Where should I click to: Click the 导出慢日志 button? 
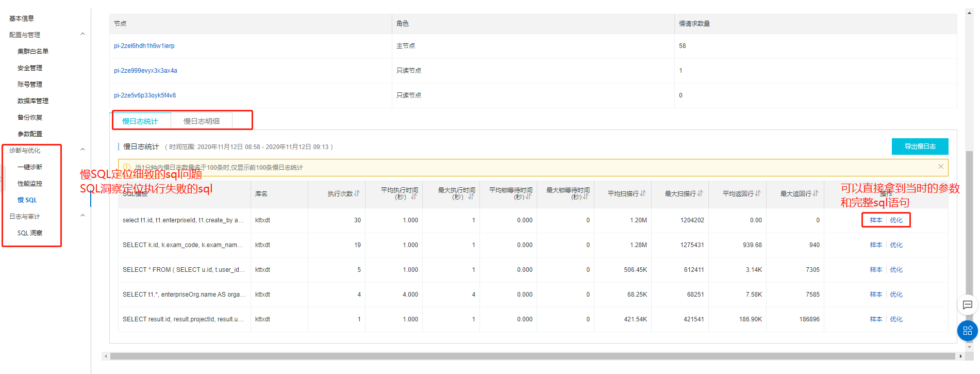click(920, 147)
